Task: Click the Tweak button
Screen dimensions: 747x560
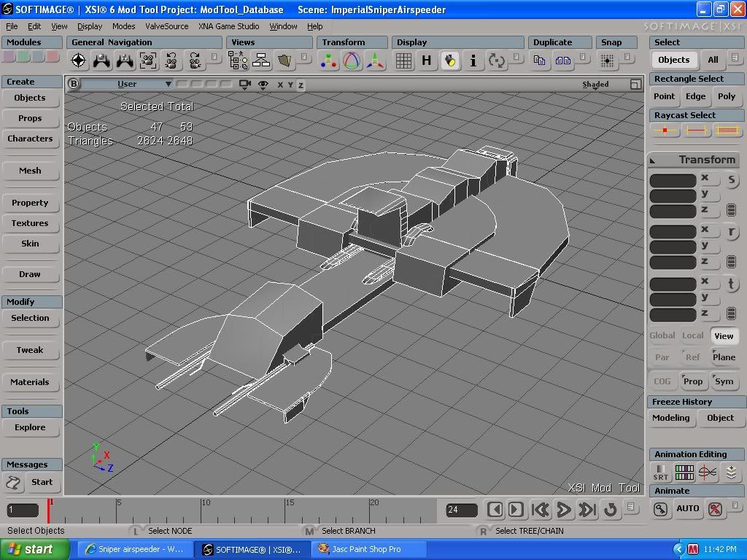Action: point(30,350)
